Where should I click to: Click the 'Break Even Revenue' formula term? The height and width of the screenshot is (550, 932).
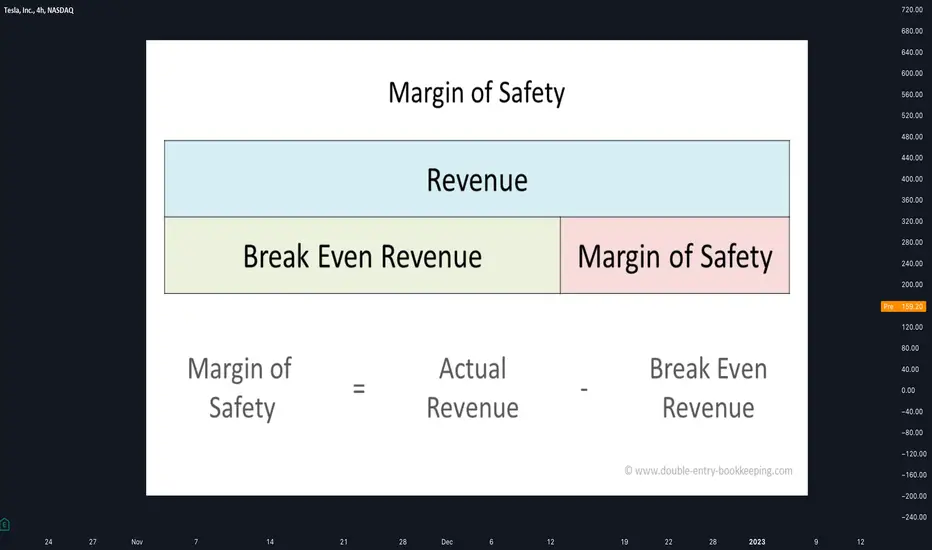coord(708,388)
